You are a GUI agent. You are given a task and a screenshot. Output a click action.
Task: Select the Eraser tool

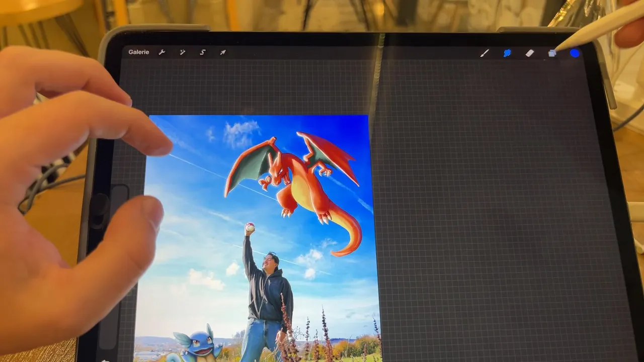click(529, 53)
